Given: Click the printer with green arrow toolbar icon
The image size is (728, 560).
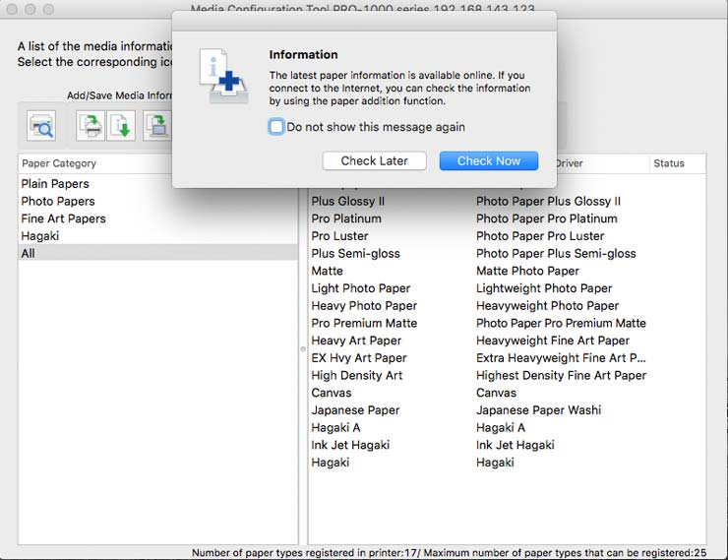Looking at the screenshot, I should 91,125.
